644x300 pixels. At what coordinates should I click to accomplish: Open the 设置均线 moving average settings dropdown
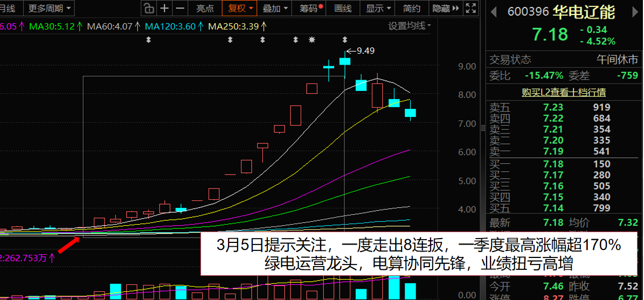click(x=410, y=26)
